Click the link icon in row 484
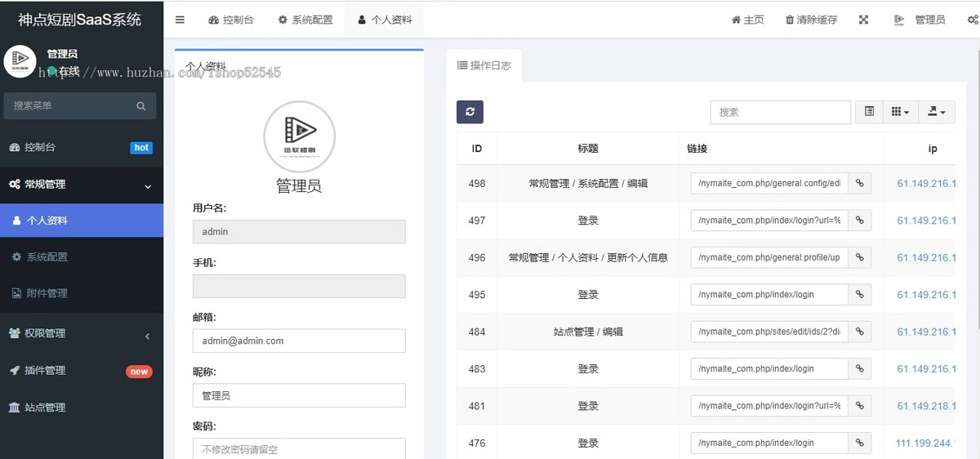The image size is (980, 459). tap(860, 332)
